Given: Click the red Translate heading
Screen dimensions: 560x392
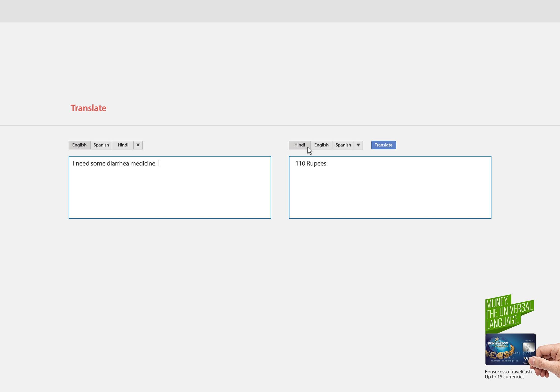Looking at the screenshot, I should pos(88,108).
